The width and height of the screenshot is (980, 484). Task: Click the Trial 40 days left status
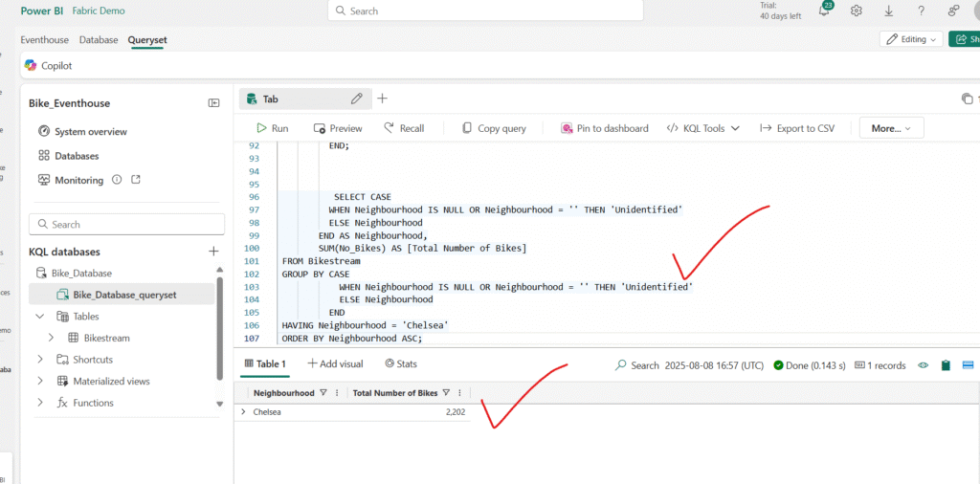[x=780, y=11]
